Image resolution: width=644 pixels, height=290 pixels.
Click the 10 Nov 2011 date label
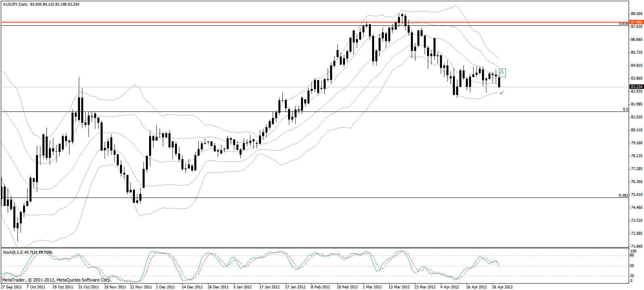coord(115,287)
